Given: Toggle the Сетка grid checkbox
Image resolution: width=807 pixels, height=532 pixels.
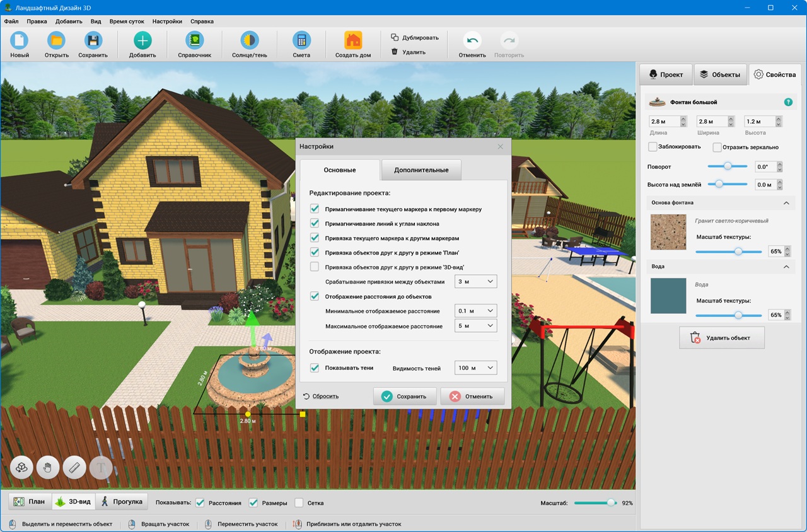Looking at the screenshot, I should coord(299,503).
